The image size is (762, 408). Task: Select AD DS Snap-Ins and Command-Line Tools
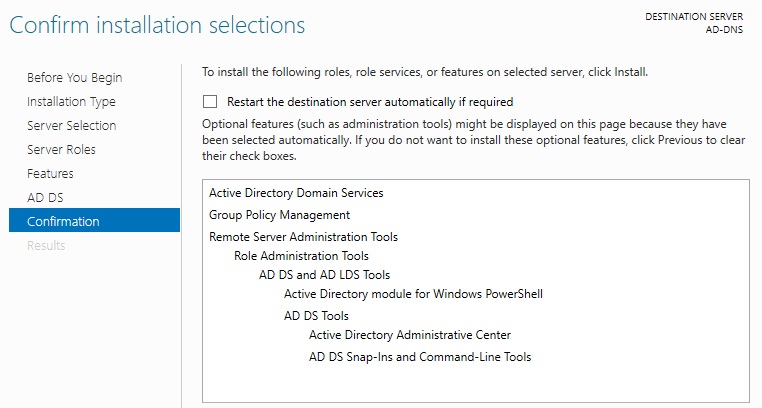tap(420, 357)
